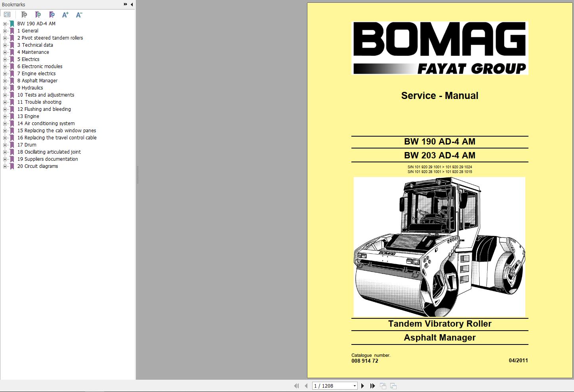Increase bookmark text size with A+

tap(65, 15)
